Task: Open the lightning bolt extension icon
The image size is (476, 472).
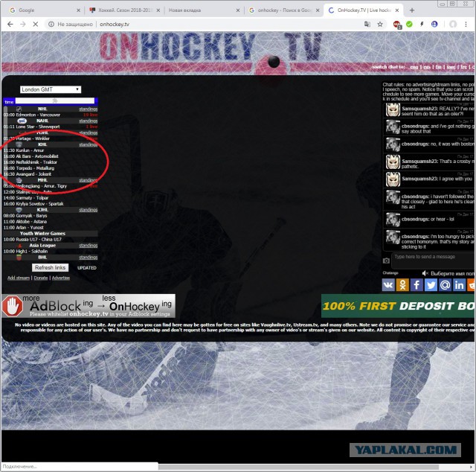Action: pyautogui.click(x=422, y=24)
